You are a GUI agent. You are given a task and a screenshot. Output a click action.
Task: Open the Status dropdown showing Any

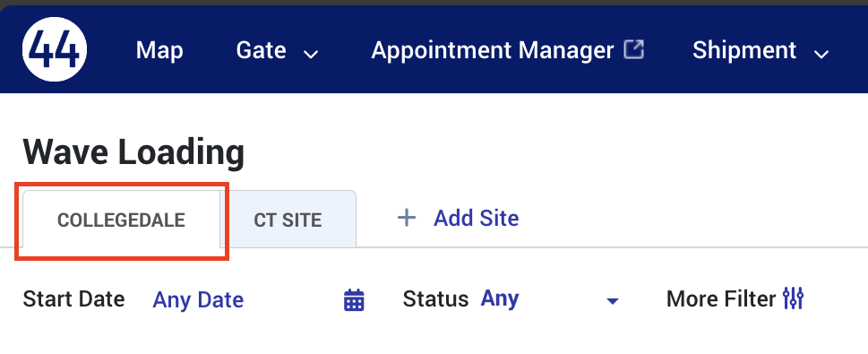[548, 299]
